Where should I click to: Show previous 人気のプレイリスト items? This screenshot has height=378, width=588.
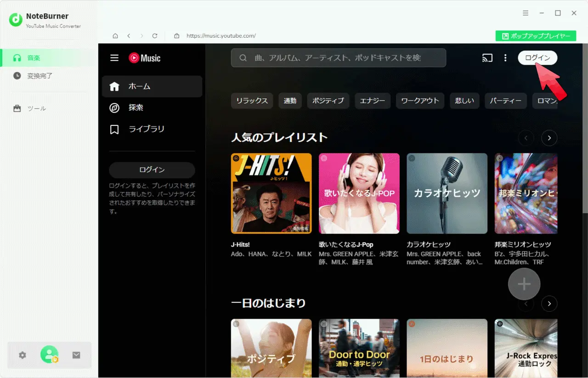point(526,138)
